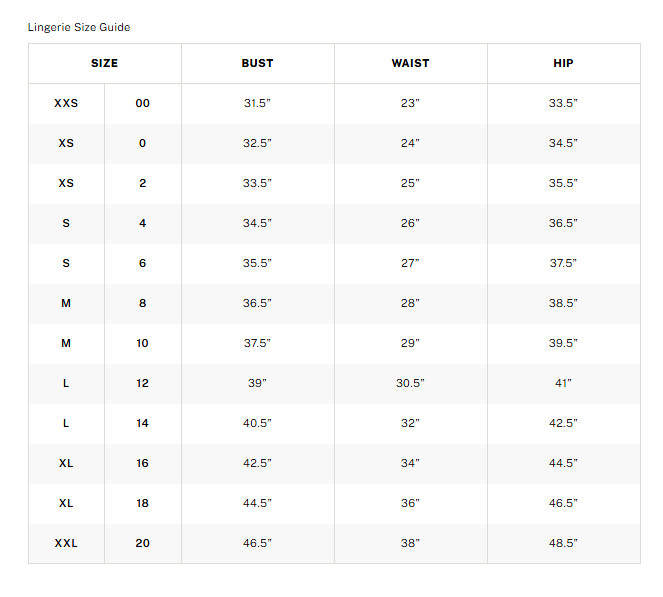Click the SIZE column header
The height and width of the screenshot is (597, 663).
(104, 63)
